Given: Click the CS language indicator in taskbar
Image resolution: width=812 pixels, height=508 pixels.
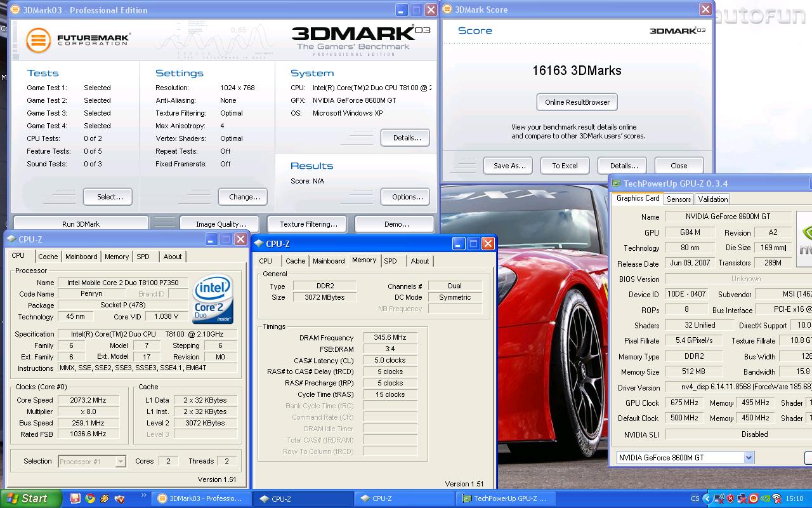Looking at the screenshot, I should click(x=695, y=499).
